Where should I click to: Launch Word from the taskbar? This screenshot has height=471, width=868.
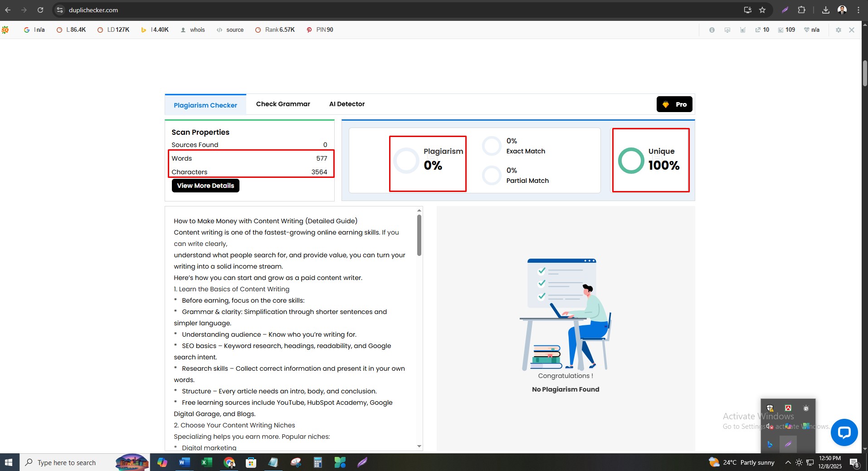184,462
